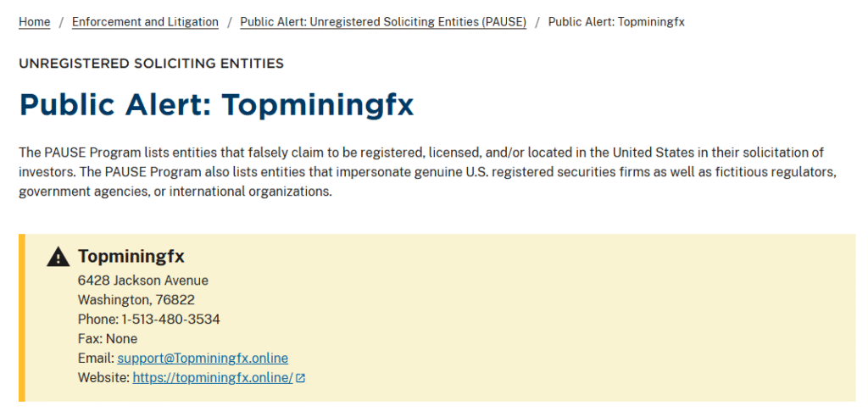Click the orange accent bar of alert box
Screen dimensions: 868x417
coord(22,318)
